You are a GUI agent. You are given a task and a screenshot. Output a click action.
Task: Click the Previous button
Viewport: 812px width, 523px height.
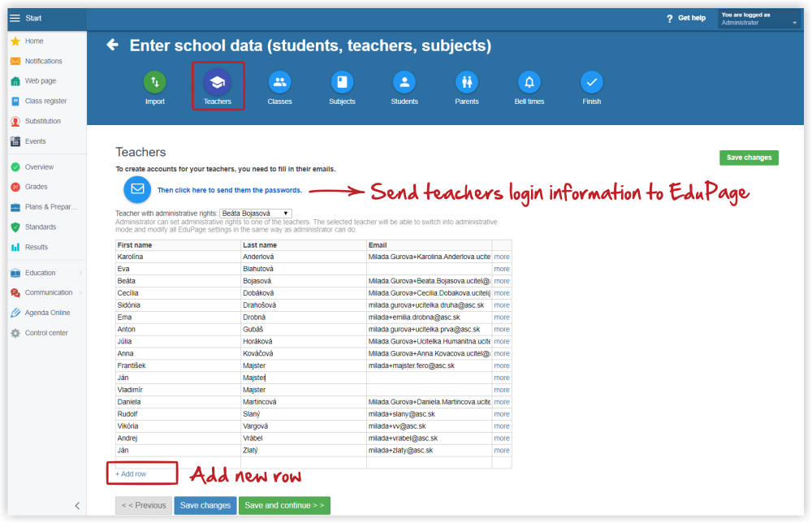144,505
